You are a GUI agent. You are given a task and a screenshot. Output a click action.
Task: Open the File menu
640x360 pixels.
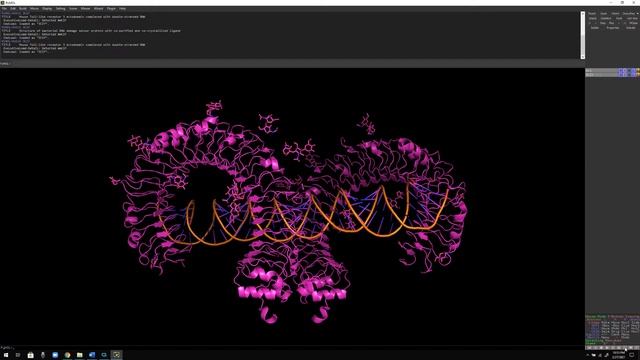coord(4,9)
